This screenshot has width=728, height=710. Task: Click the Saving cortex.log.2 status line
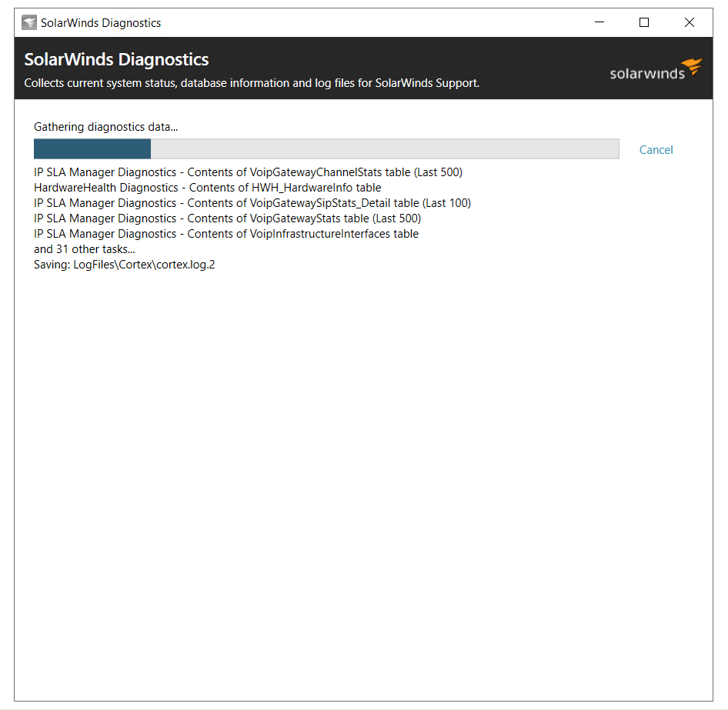[x=125, y=265]
